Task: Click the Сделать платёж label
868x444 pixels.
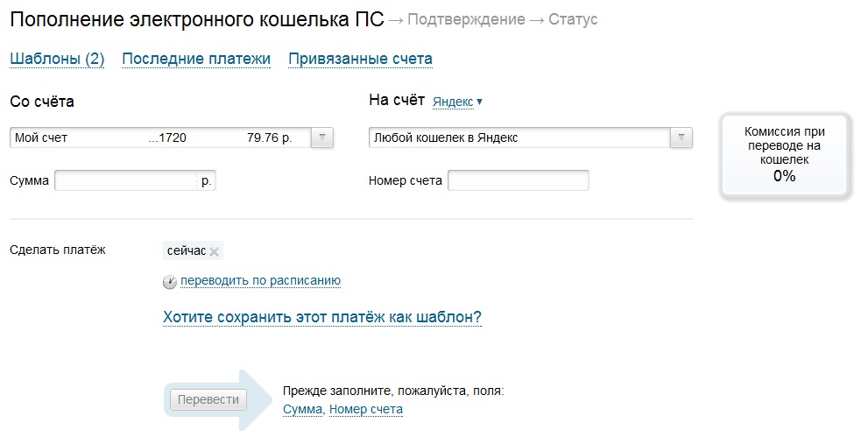Action: pos(58,250)
